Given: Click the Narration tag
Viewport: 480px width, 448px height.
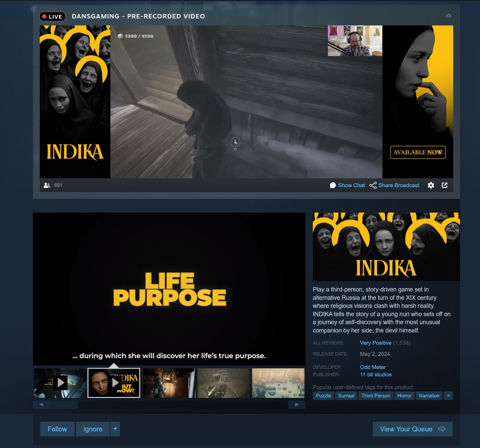Looking at the screenshot, I should (429, 396).
